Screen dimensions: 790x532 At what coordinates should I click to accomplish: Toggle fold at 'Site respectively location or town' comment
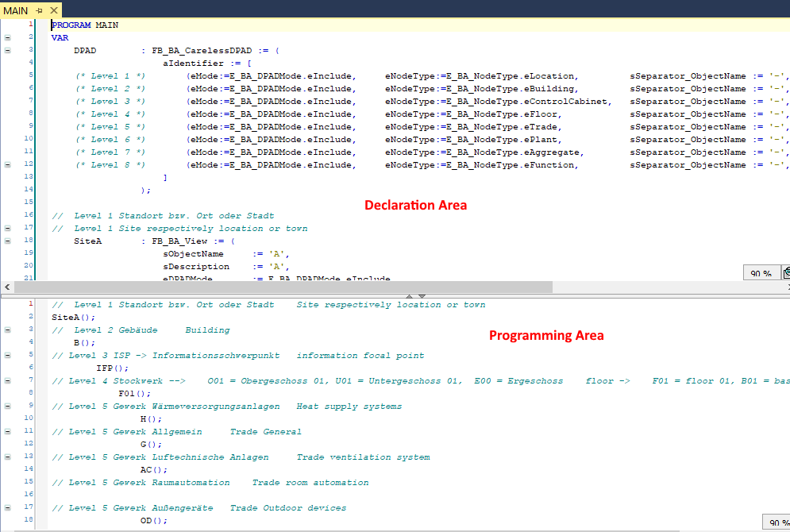(x=8, y=228)
